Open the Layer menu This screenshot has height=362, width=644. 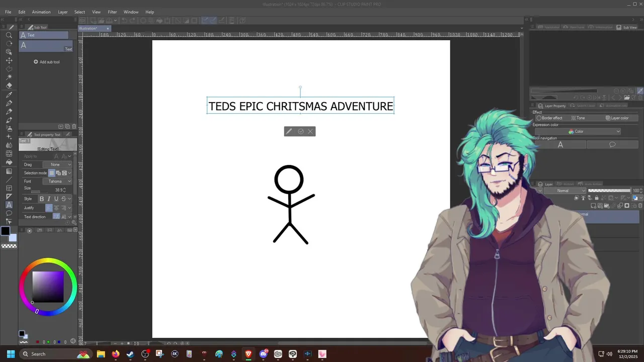63,12
